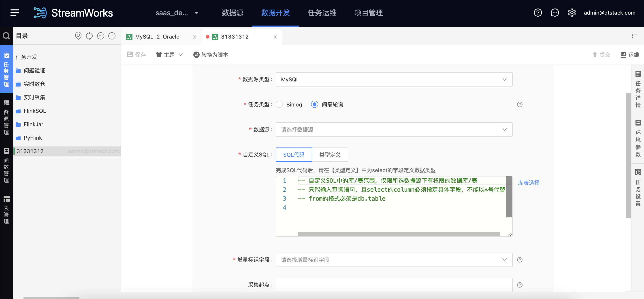
Task: Open the hamburger navigation menu
Action: [15, 13]
